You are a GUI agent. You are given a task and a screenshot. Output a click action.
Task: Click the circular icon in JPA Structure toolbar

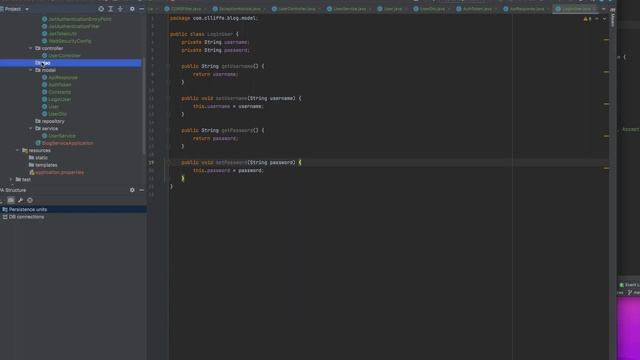[30, 200]
